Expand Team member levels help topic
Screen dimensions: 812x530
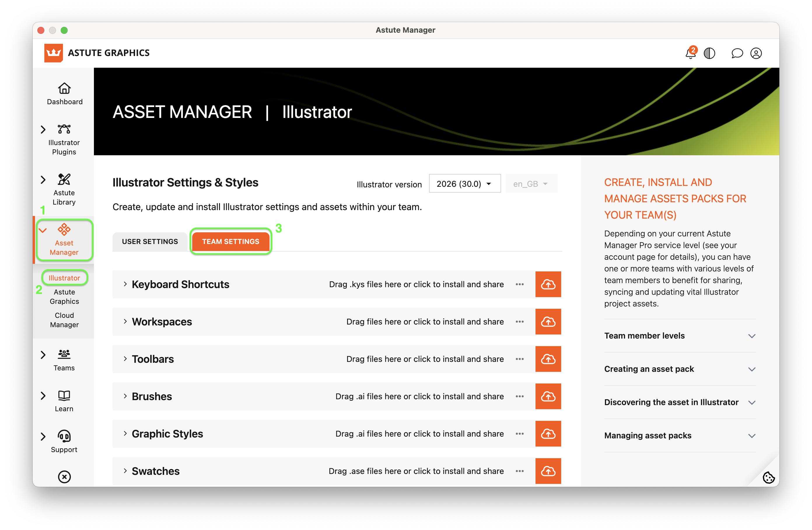click(680, 336)
